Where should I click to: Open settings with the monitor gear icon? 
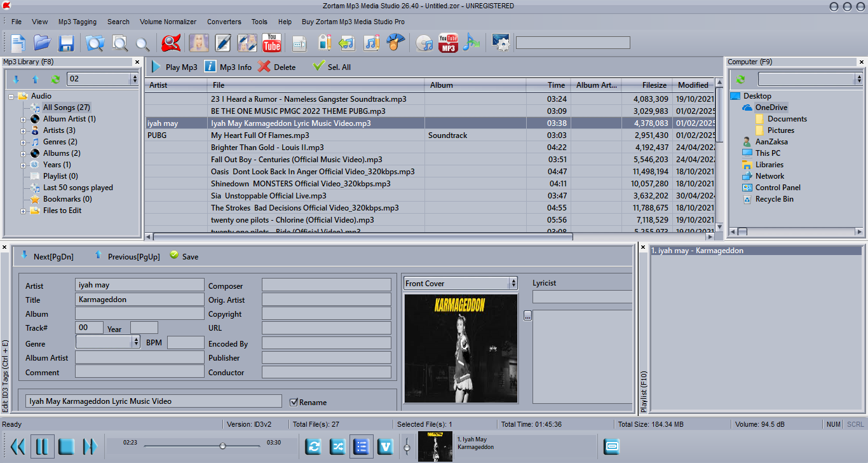501,43
